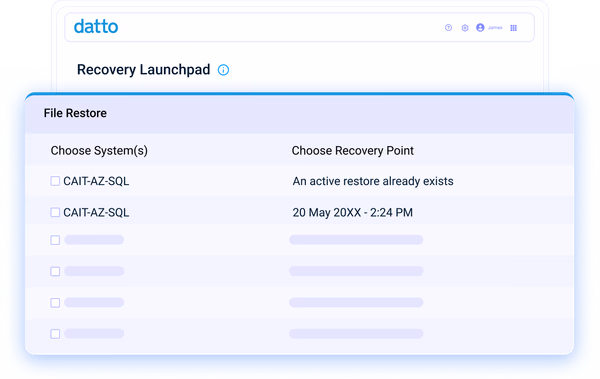Tick the bottom-most placeholder row checkbox

tap(55, 334)
